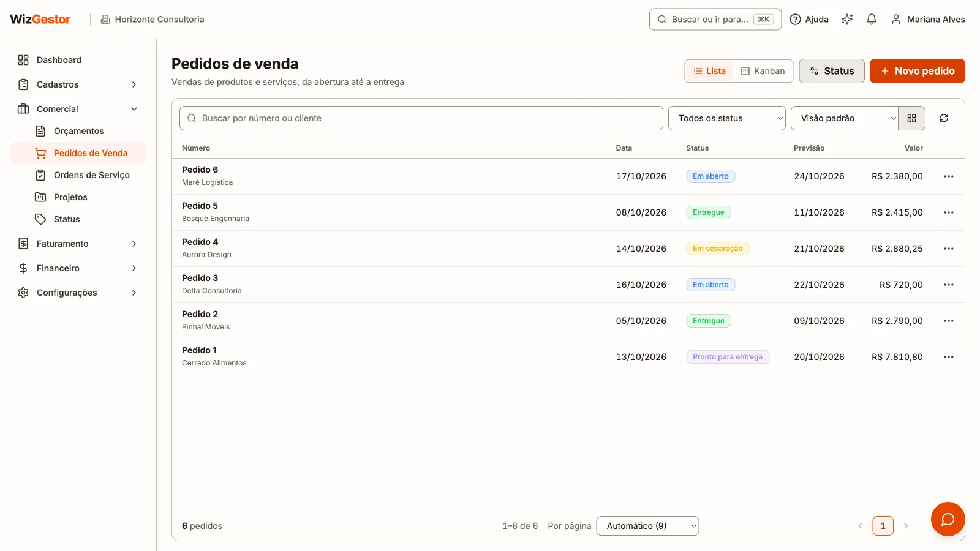
Task: Open row actions for Pedido 3
Action: pyautogui.click(x=949, y=285)
